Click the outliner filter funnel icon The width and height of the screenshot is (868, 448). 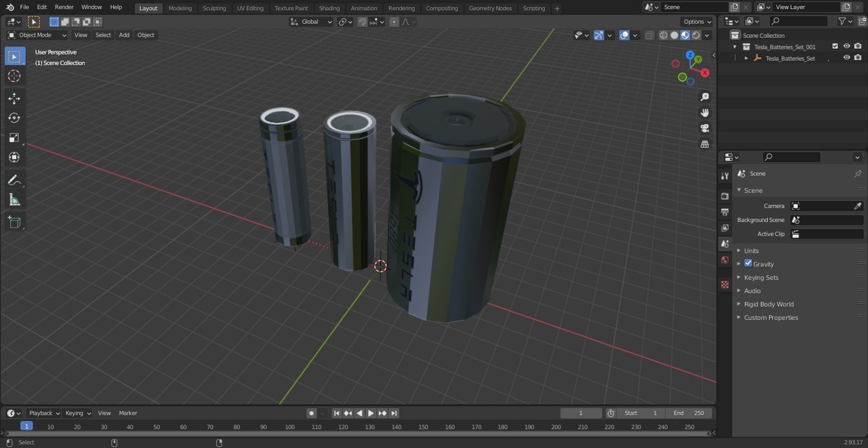pos(842,21)
